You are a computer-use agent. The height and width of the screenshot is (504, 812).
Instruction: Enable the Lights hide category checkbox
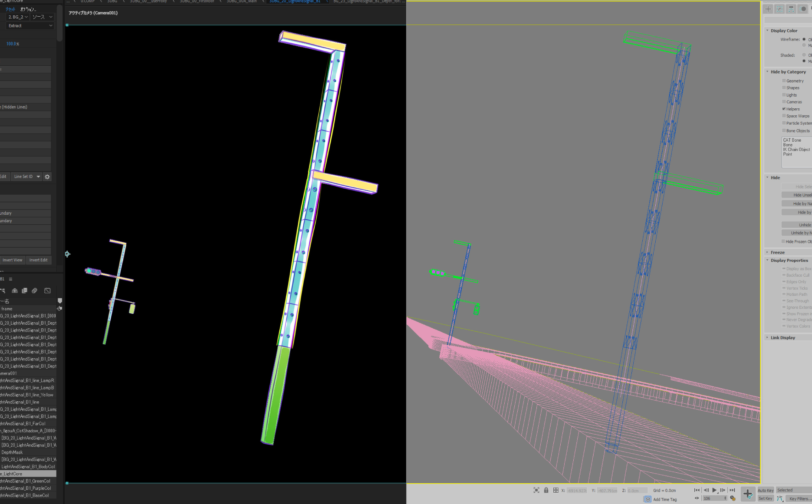pos(784,95)
